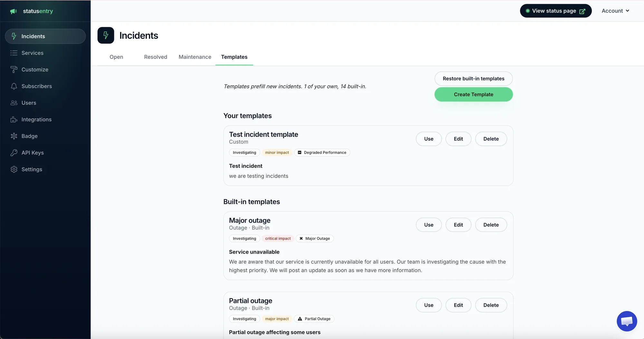Click the green status dot indicator

(528, 11)
